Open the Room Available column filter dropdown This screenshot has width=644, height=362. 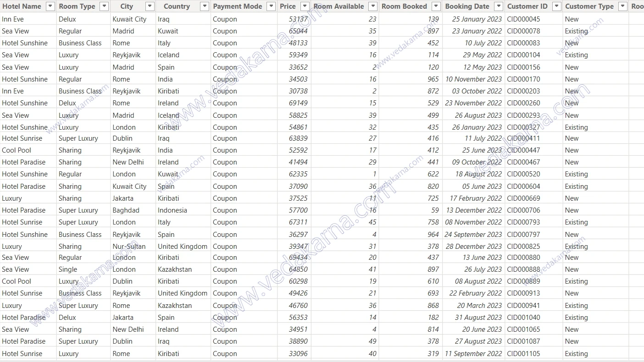tap(372, 6)
